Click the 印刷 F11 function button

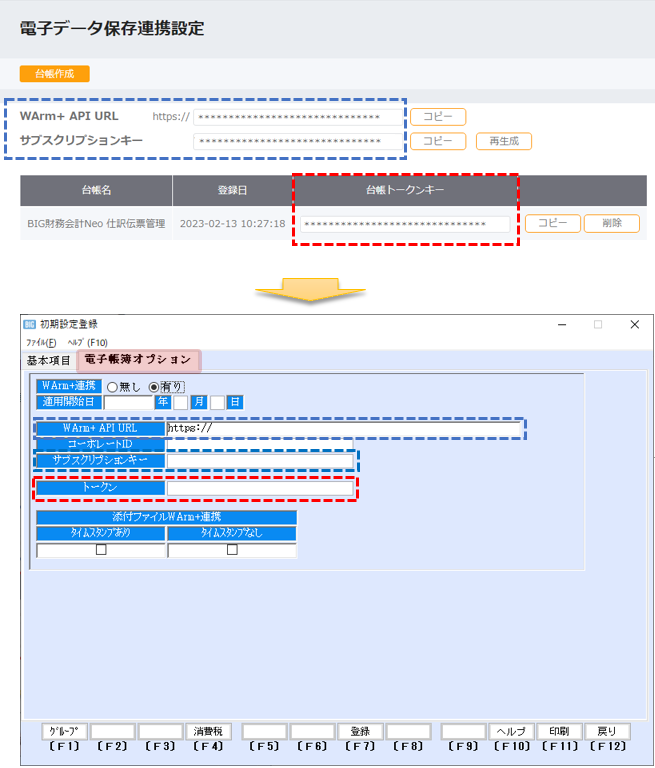point(559,731)
